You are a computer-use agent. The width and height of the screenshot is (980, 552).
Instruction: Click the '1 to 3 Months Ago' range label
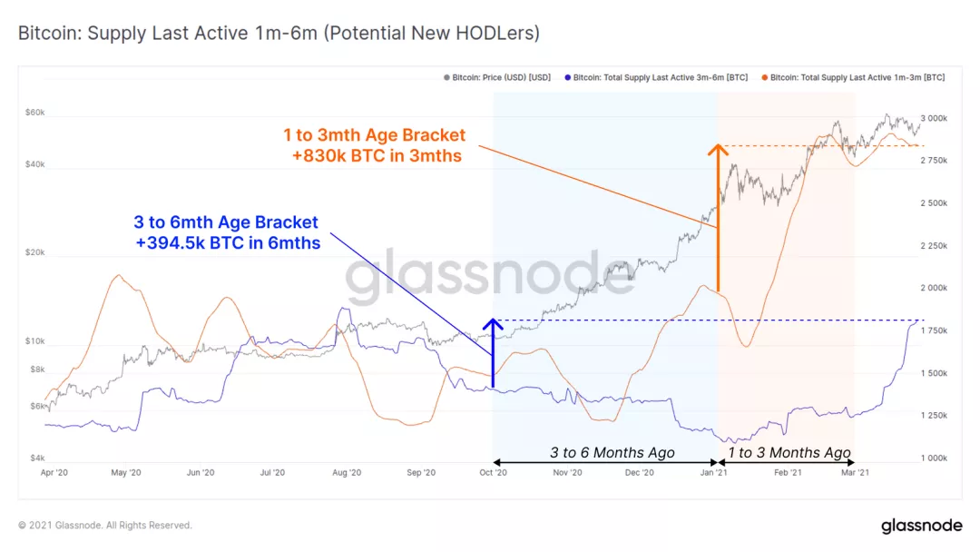pyautogui.click(x=789, y=453)
